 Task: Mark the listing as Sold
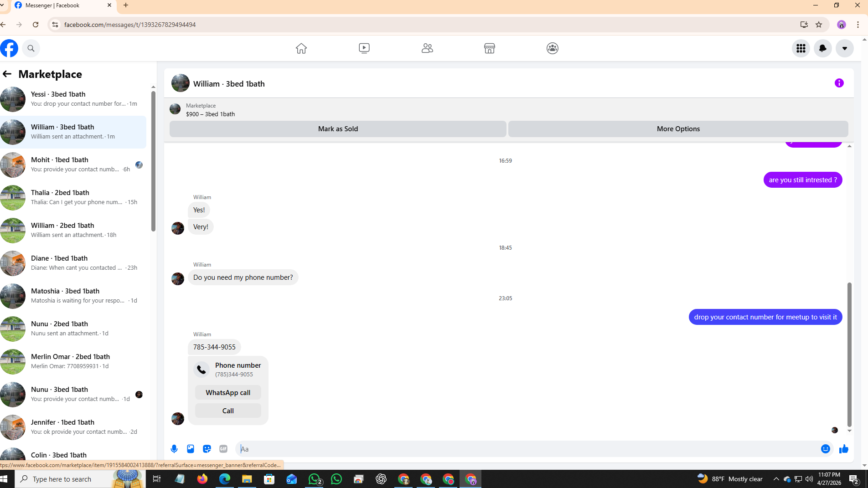338,129
